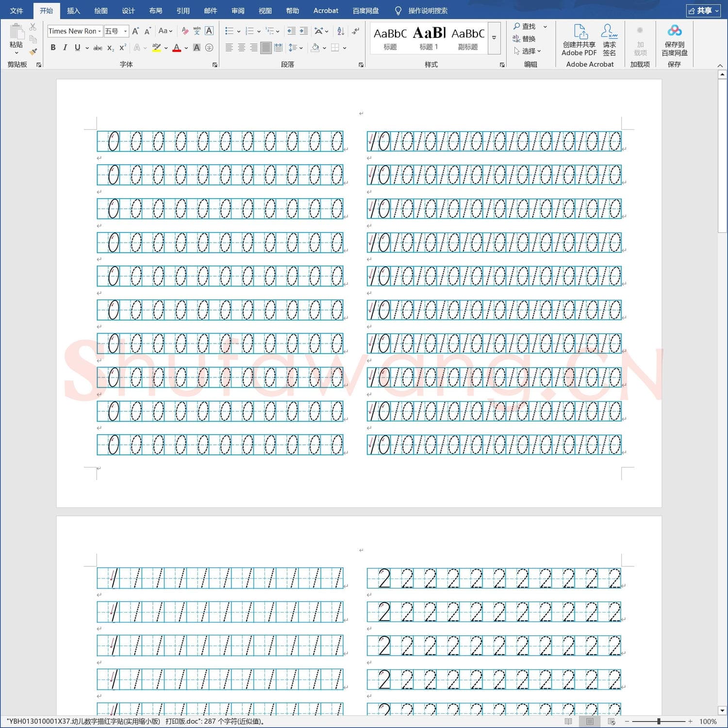Collapse the ribbon with the caret arrow

tap(720, 66)
